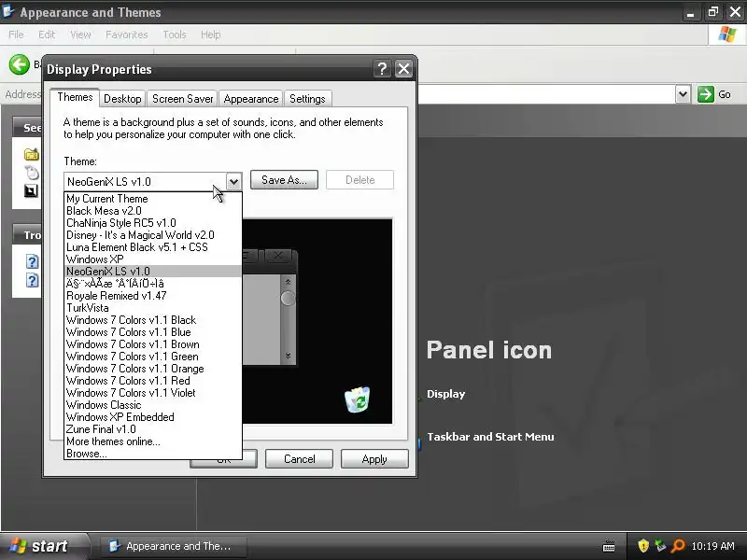Screen dimensions: 747x560
Task: Open the Edit menu
Action: [47, 35]
